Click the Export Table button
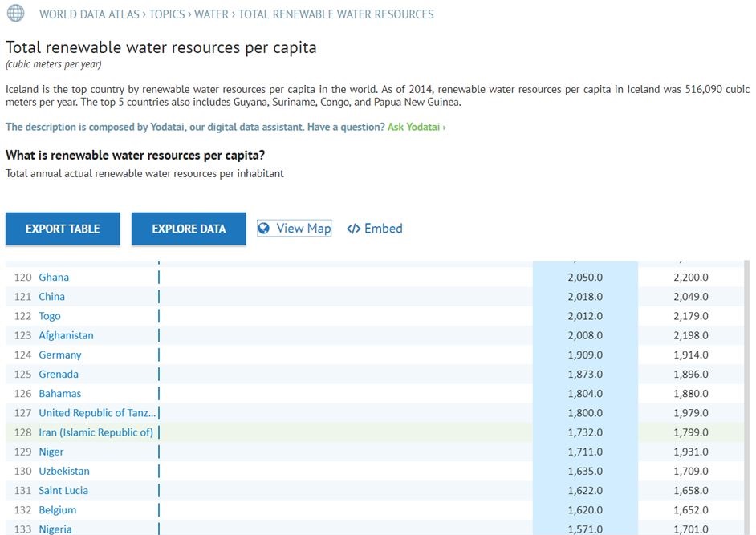The width and height of the screenshot is (756, 535). click(63, 229)
